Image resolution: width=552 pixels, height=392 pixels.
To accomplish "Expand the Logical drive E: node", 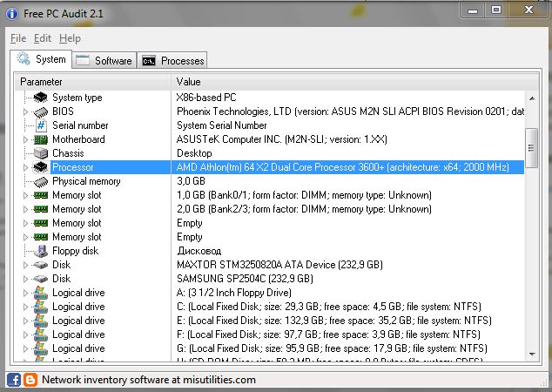I will [x=25, y=321].
